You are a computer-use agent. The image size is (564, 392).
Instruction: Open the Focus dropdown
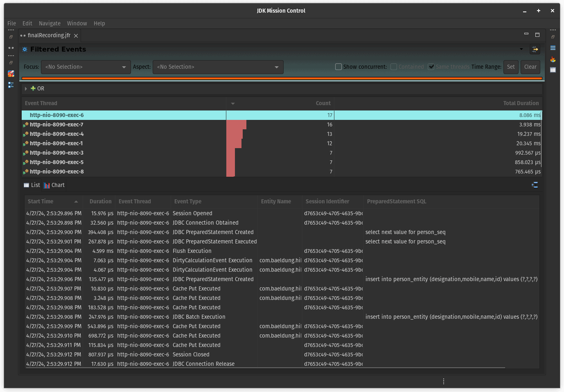tap(86, 67)
